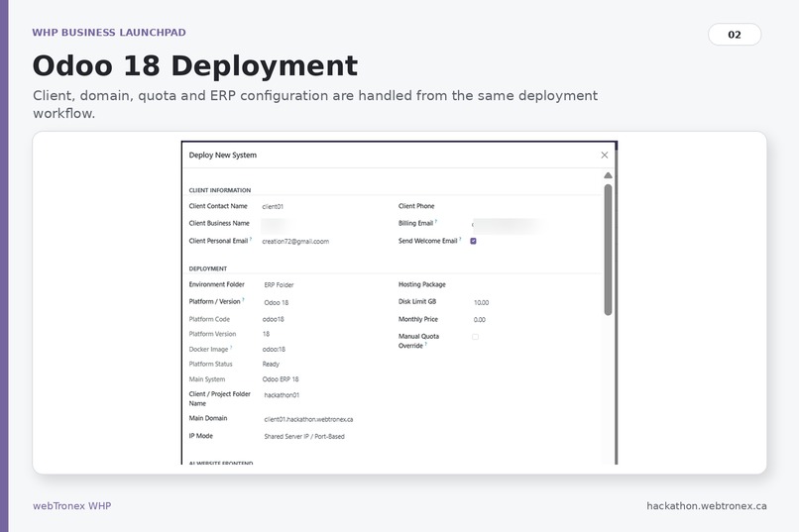The image size is (799, 532).
Task: Click the Client Phone input field
Action: (x=532, y=206)
